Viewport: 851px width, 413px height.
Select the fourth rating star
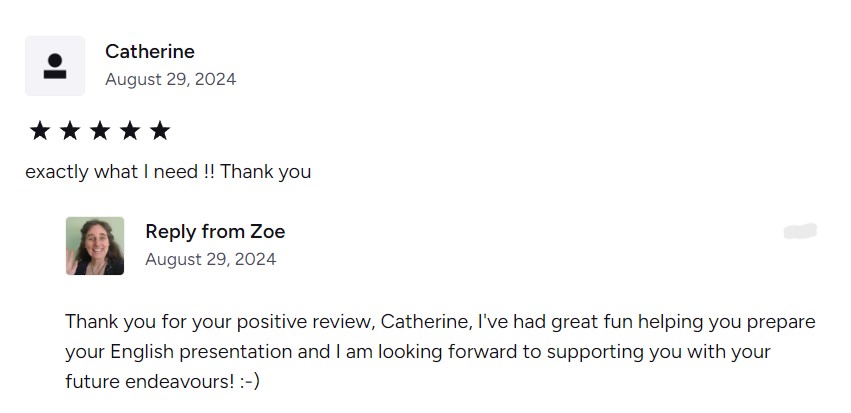(130, 131)
